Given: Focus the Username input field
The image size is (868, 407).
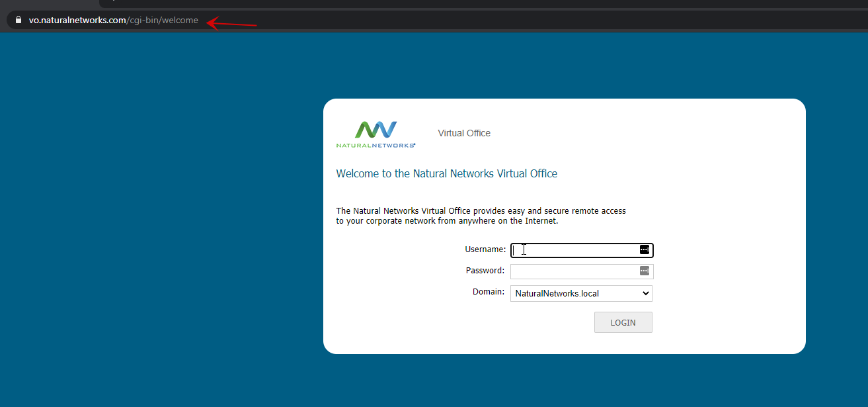Looking at the screenshot, I should coord(582,250).
